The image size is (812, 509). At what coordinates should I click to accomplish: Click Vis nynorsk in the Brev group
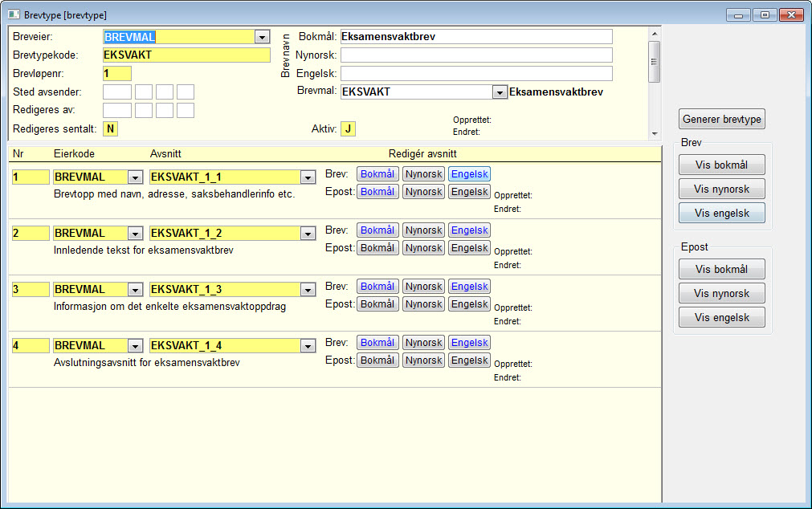pyautogui.click(x=722, y=189)
